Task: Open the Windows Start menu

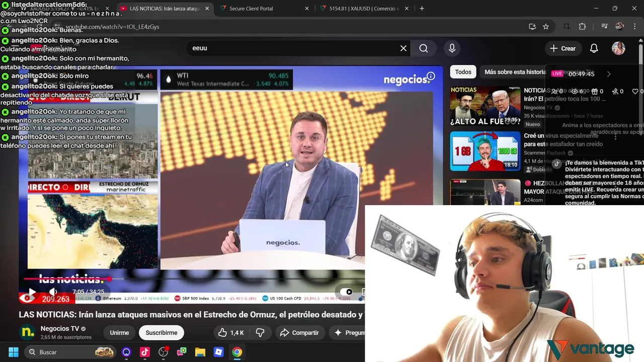Action: pyautogui.click(x=14, y=352)
